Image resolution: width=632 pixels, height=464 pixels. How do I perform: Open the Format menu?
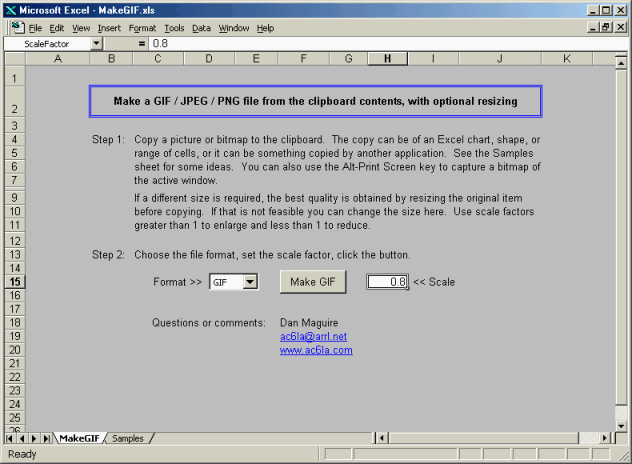(142, 28)
